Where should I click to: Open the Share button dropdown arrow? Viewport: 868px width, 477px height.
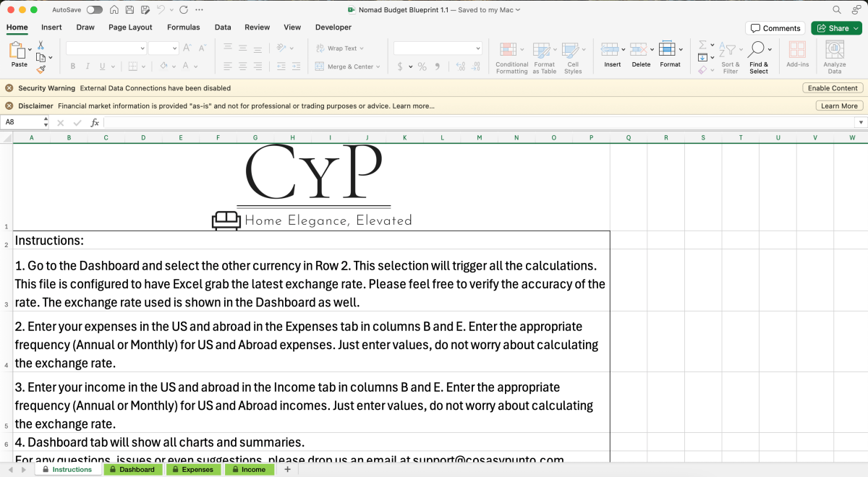(x=856, y=28)
